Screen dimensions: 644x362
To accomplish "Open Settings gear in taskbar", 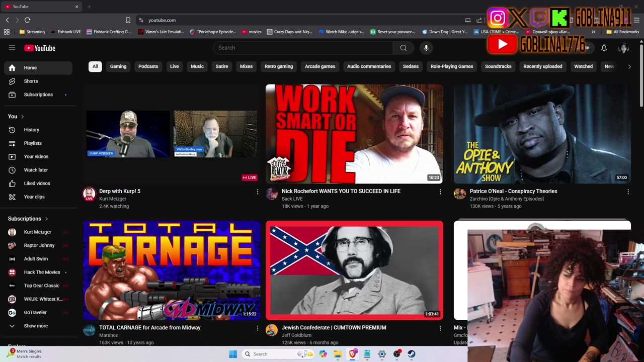I will [x=382, y=354].
